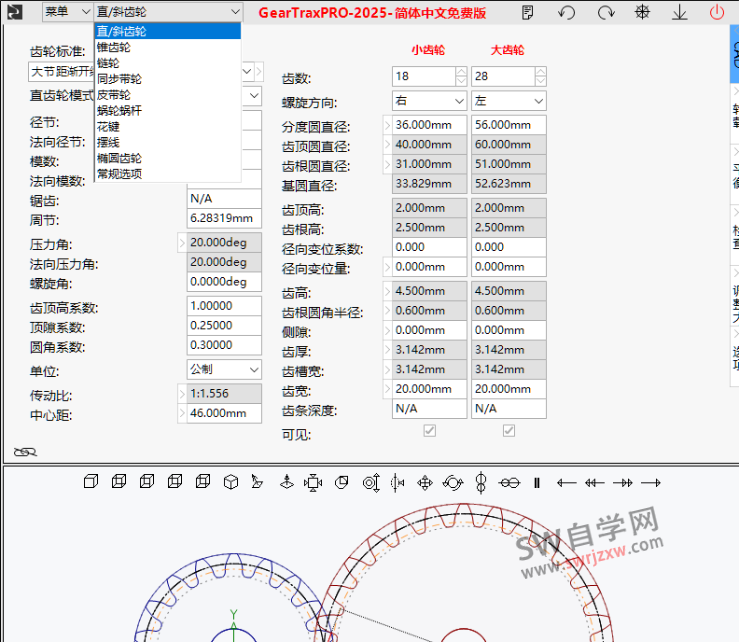Select the pan four-way arrows icon
Image resolution: width=739 pixels, height=642 pixels.
coord(425,483)
